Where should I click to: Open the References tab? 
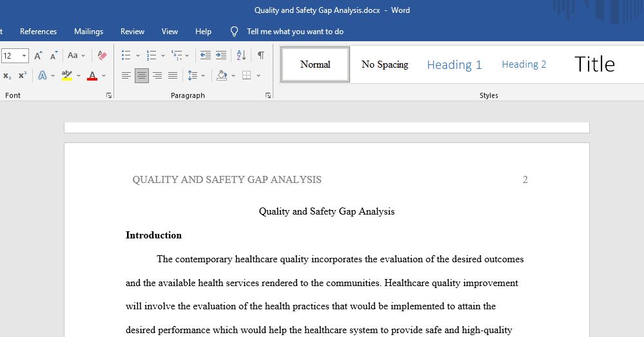38,32
